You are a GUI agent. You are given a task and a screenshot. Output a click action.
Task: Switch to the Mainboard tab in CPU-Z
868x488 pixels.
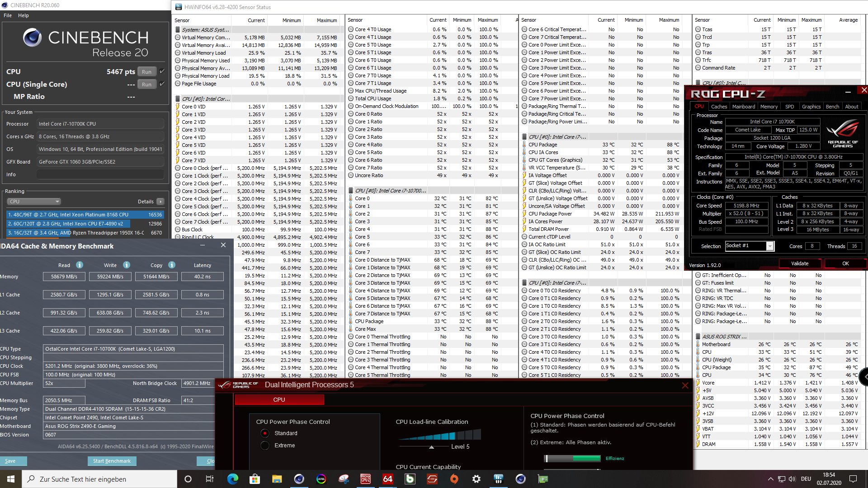pos(744,107)
